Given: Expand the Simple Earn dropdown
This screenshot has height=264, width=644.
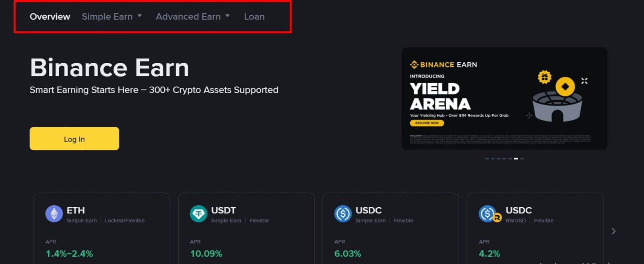Looking at the screenshot, I should click(107, 16).
